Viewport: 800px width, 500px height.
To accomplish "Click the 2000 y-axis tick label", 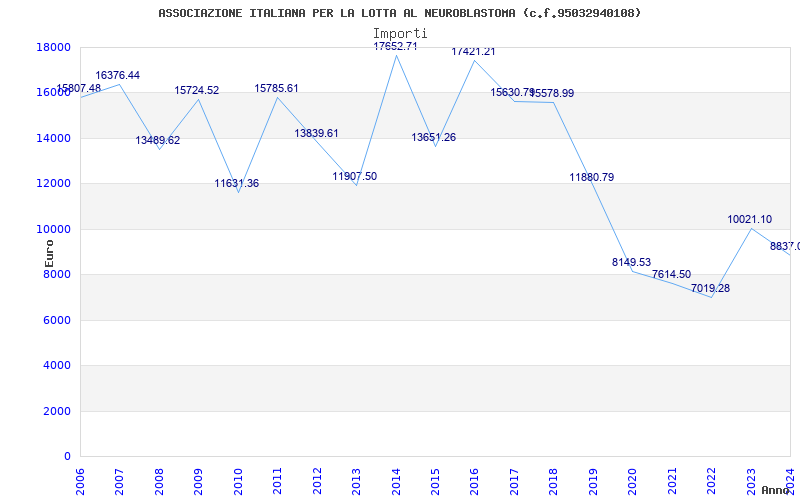I will (x=57, y=411).
